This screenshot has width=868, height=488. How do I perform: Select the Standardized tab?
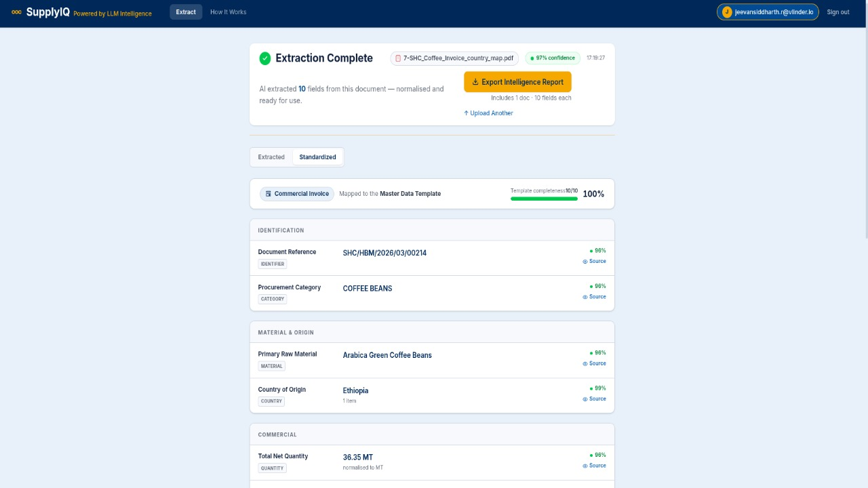[x=318, y=157]
